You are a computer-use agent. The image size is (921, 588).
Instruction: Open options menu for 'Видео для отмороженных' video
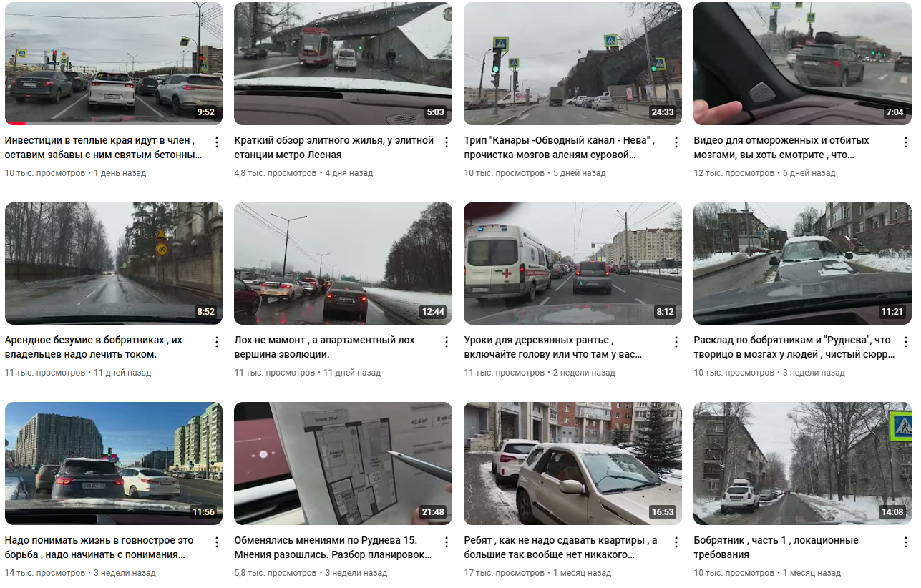(x=906, y=142)
